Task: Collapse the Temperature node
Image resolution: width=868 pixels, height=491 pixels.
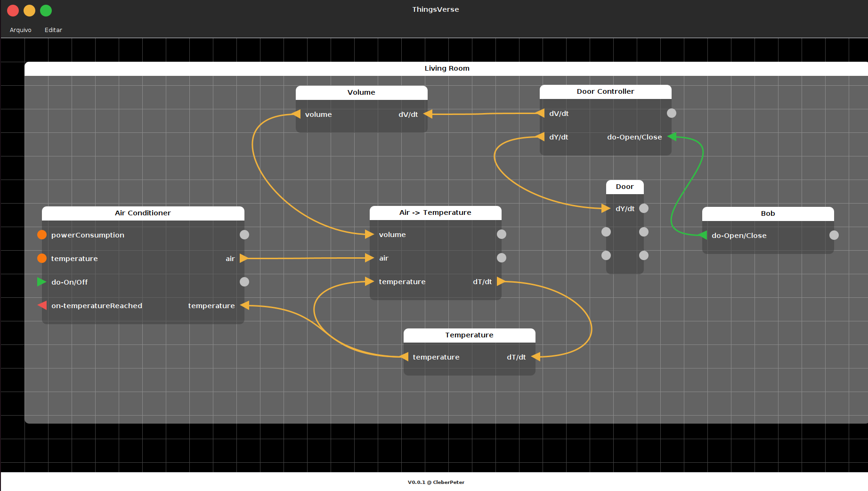Action: click(469, 335)
